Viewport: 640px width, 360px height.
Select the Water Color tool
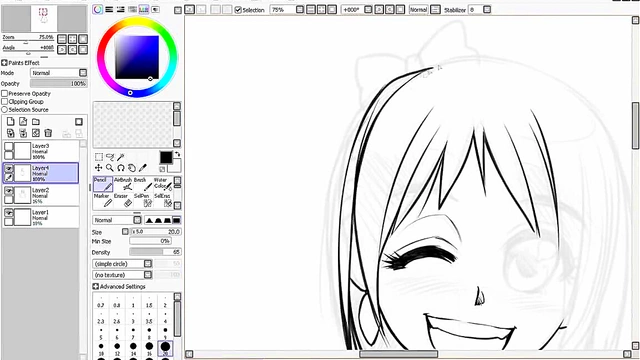[162, 184]
